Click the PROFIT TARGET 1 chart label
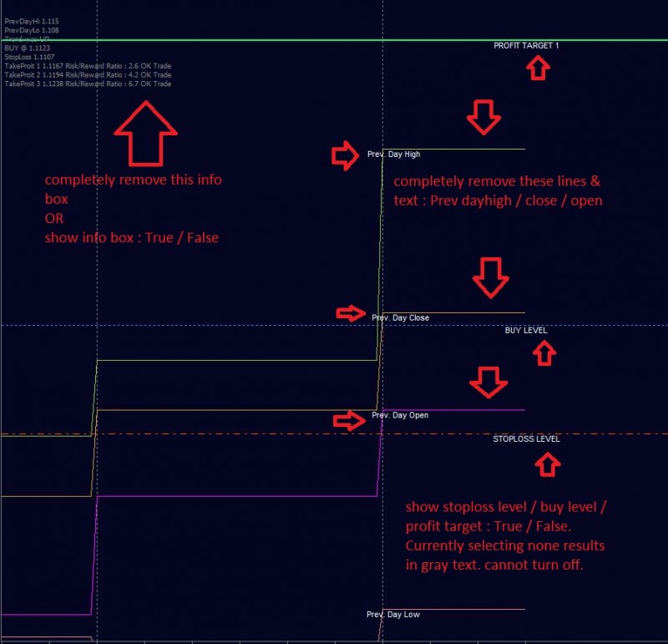This screenshot has height=644, width=668. tap(526, 46)
